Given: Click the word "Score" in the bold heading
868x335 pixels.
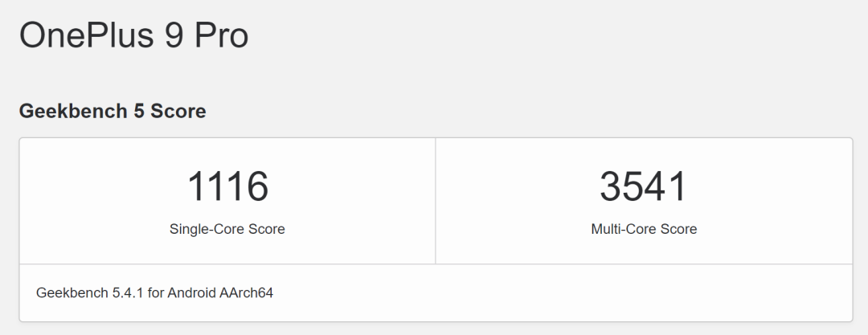Looking at the screenshot, I should (x=179, y=111).
